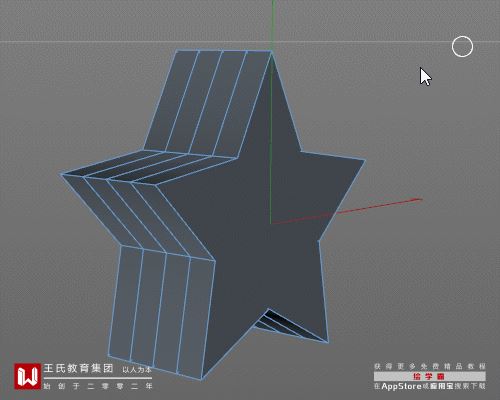This screenshot has height=400, width=500.
Task: Grab the red X-axis handle arrow
Action: click(417, 200)
